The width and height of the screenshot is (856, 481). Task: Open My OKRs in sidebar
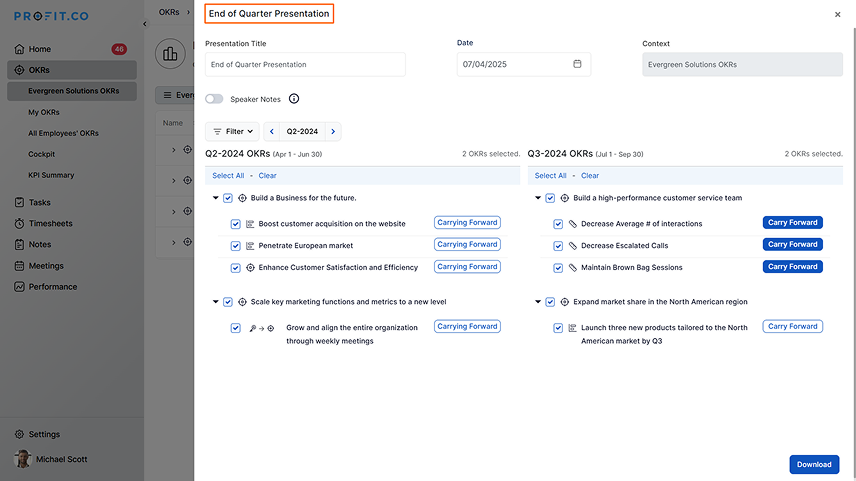point(44,112)
